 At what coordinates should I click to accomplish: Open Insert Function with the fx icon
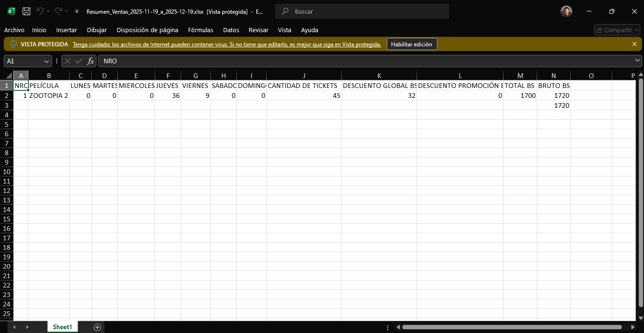[90, 61]
